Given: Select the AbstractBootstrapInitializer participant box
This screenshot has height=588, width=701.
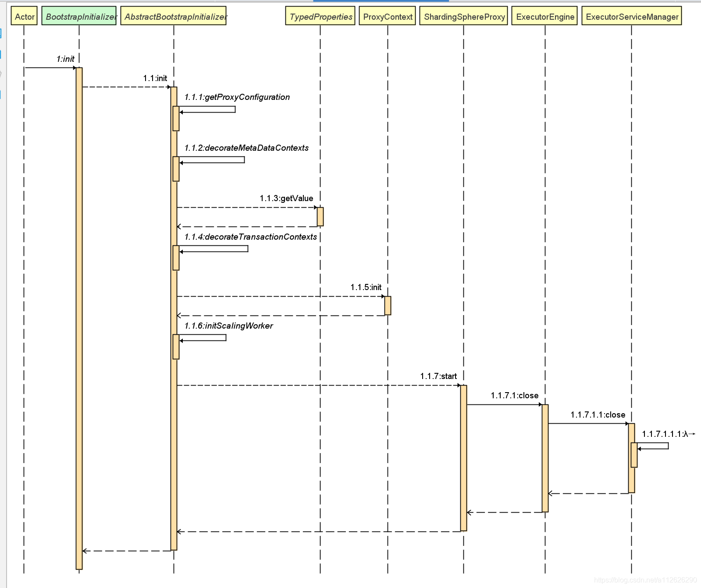Looking at the screenshot, I should pyautogui.click(x=174, y=16).
